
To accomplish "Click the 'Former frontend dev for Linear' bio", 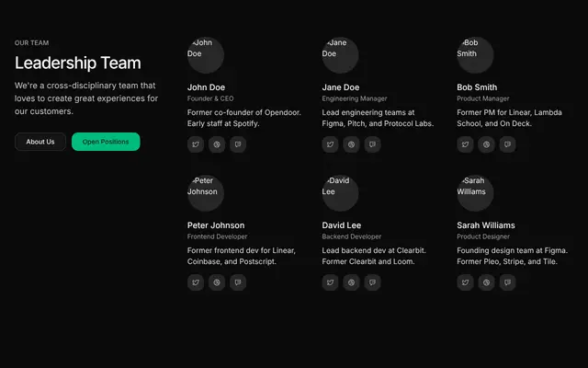I will (242, 256).
